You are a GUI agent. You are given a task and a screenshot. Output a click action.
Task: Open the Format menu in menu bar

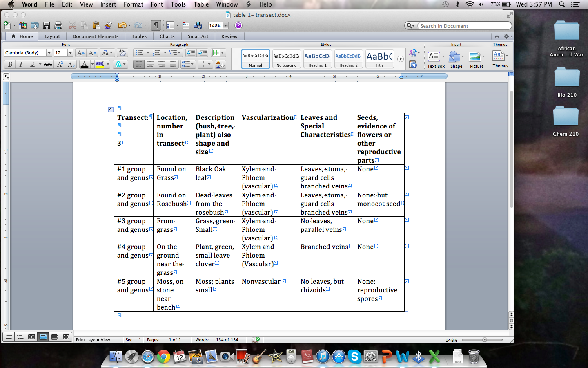click(133, 4)
